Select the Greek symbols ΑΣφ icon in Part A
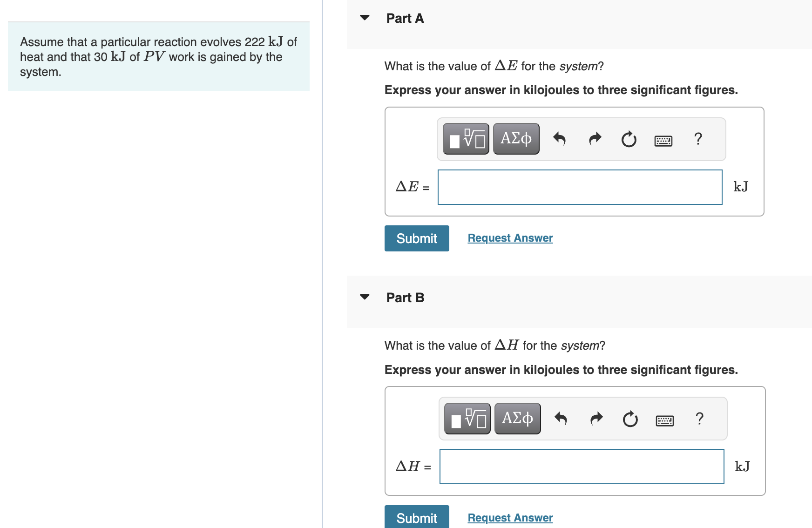 [x=515, y=138]
